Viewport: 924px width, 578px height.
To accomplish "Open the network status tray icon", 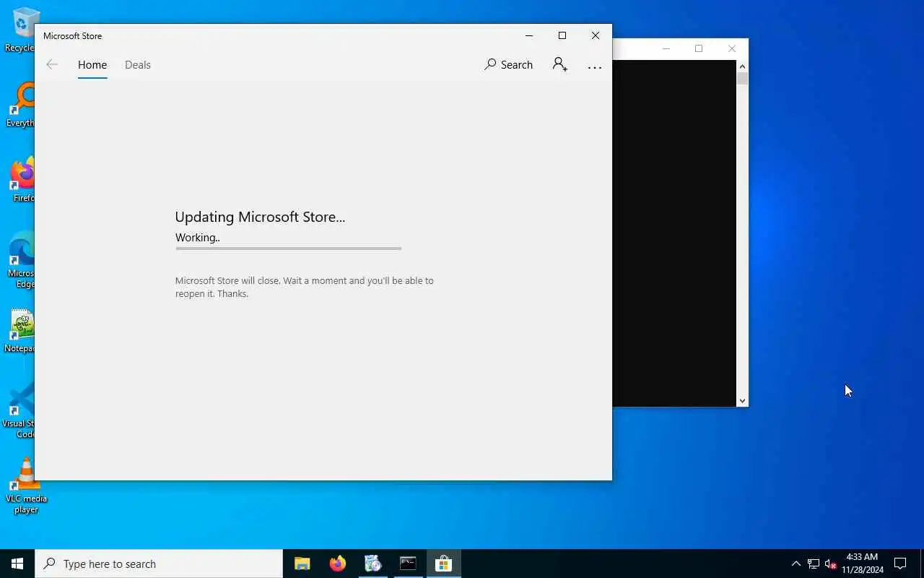I will [x=814, y=564].
